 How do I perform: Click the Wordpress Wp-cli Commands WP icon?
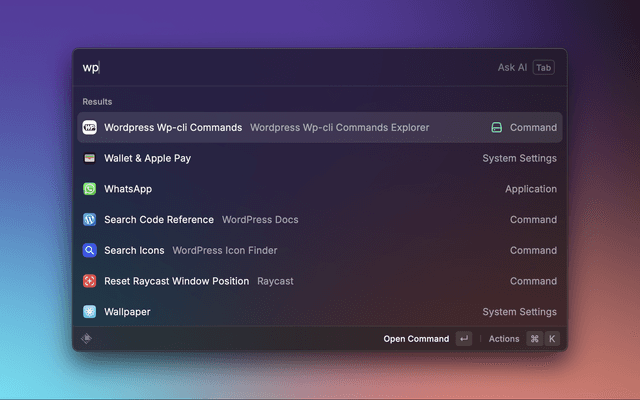click(89, 127)
